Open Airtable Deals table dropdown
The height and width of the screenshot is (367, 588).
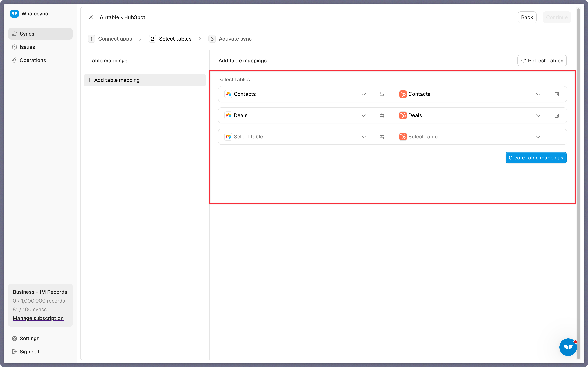[295, 115]
